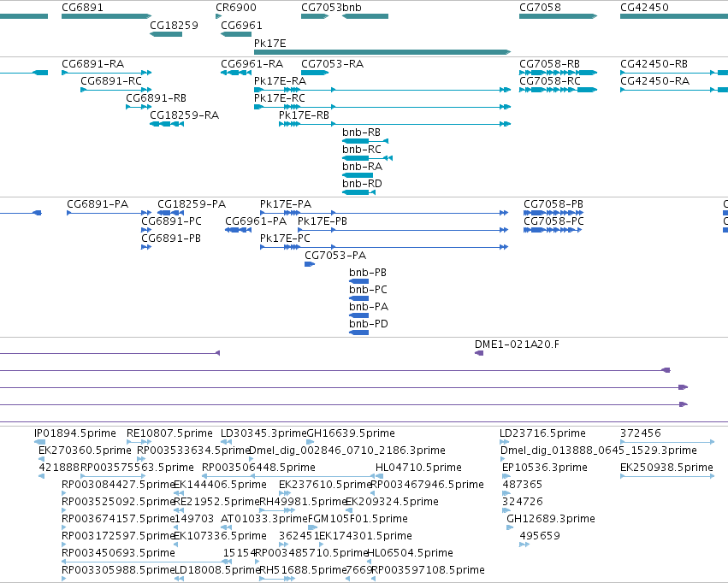Click the EK250938.5prime EST

click(x=667, y=476)
